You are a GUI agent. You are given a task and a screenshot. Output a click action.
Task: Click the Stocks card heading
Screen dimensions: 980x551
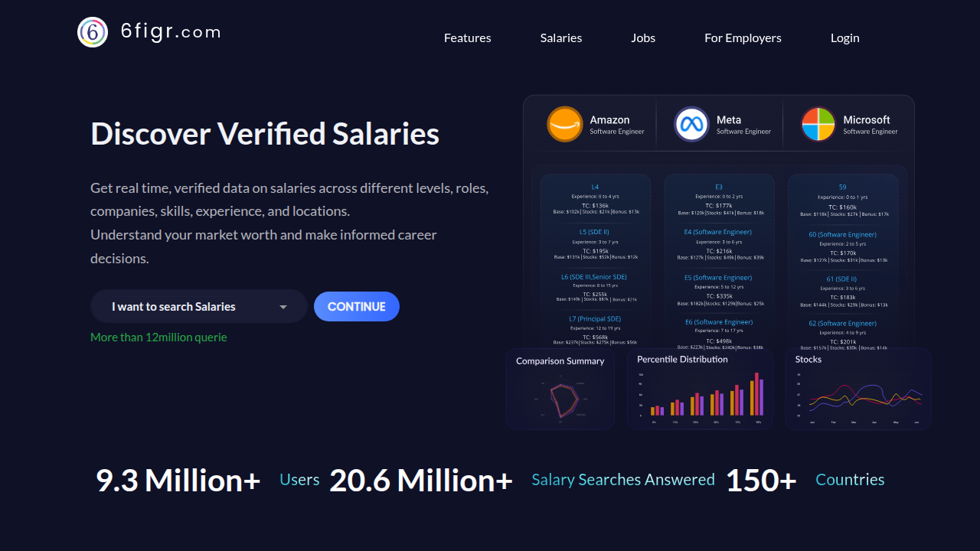click(808, 359)
